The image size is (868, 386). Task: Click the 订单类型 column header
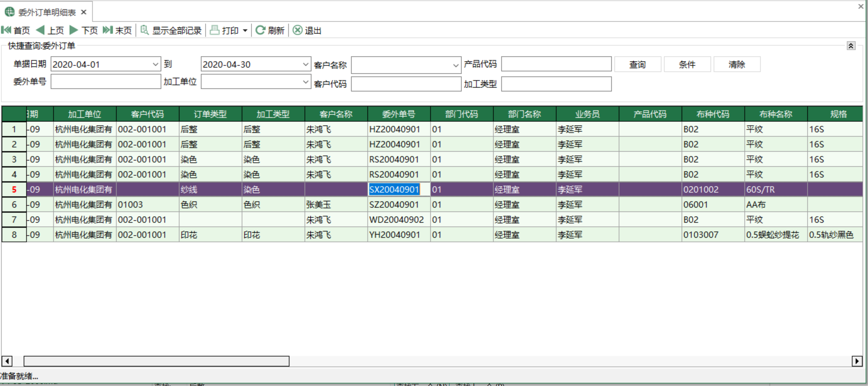[210, 114]
